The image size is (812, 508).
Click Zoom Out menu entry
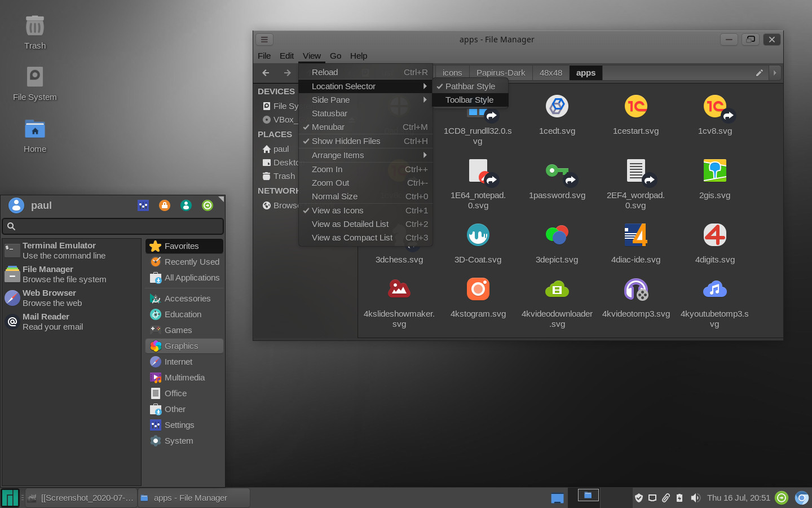(365, 183)
